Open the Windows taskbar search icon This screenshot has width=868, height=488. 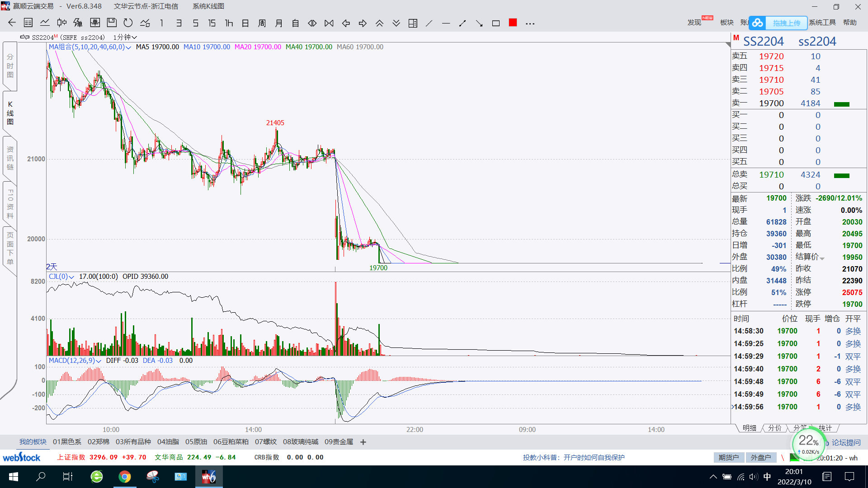click(41, 477)
